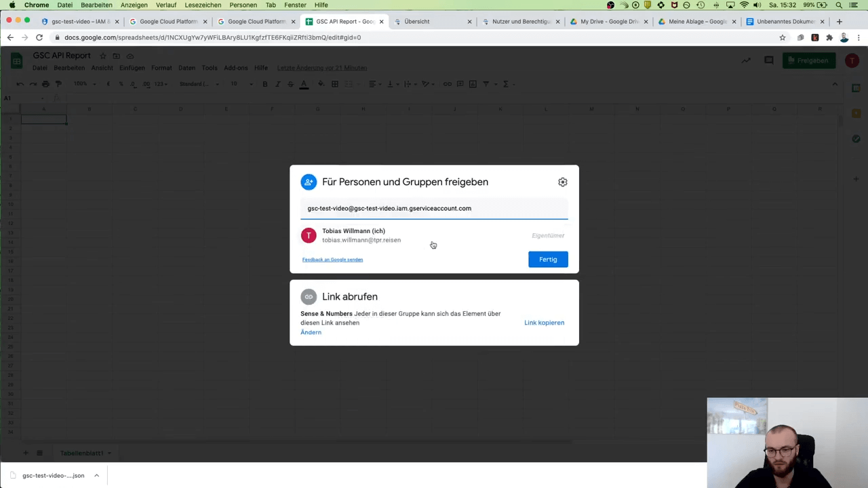
Task: Bookmark this page with the star icon
Action: point(783,37)
